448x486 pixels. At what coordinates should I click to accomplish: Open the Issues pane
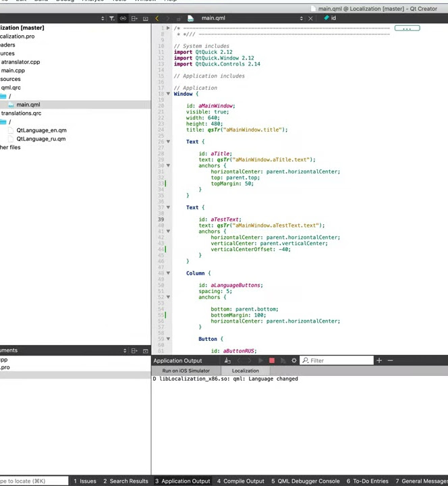[85, 481]
